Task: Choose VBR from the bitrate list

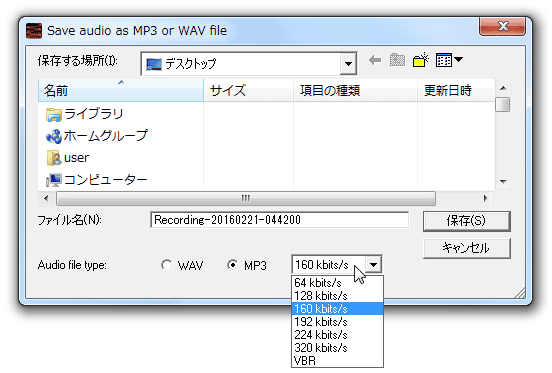Action: [337, 361]
